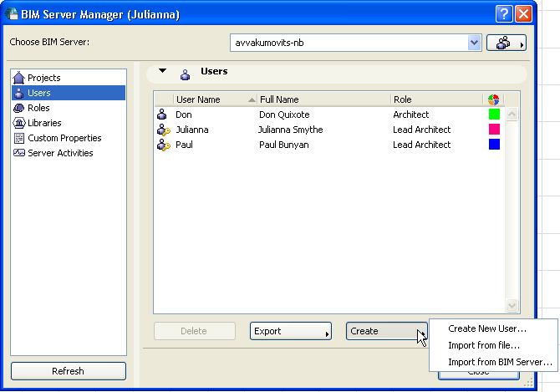
Task: Choose Import from BIM Server menu entry
Action: [x=494, y=362]
